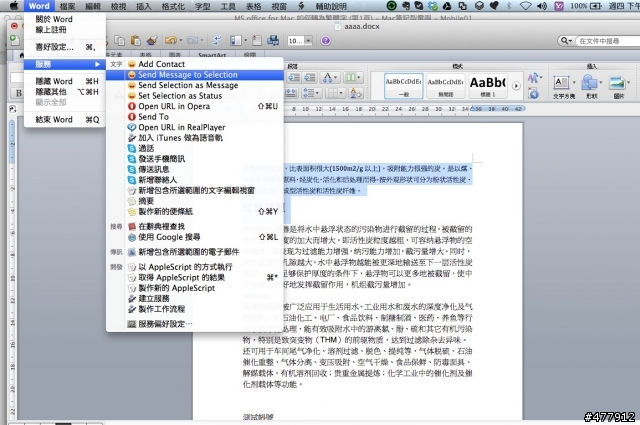Click the copy icon in the toolbar

click(119, 40)
